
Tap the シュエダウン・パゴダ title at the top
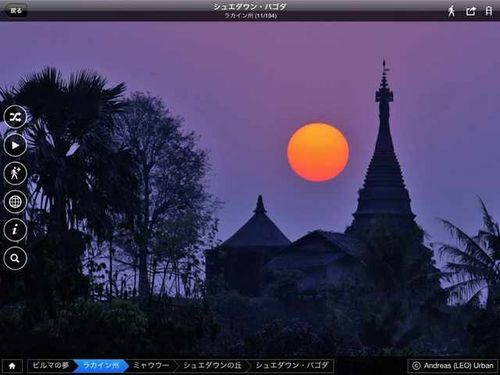pyautogui.click(x=250, y=6)
